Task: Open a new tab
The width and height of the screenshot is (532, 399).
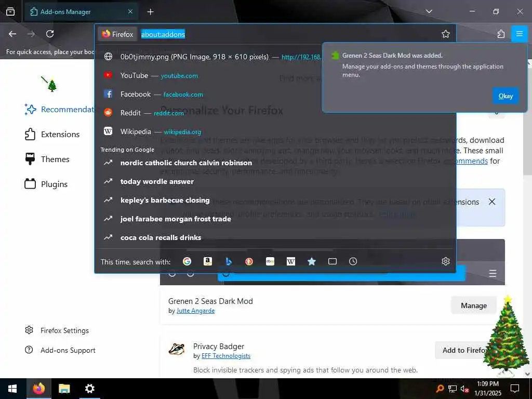Action: [150, 12]
